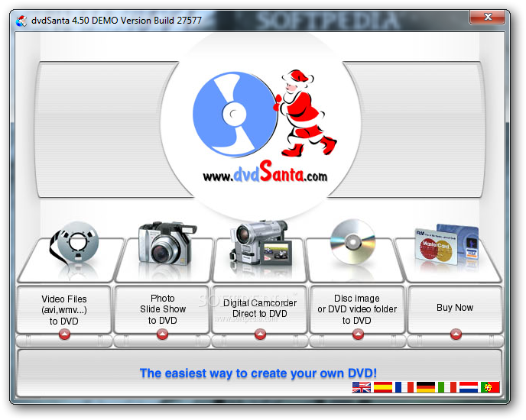
Task: Open Disc image or DVD video folder to DVD
Action: 357,309
